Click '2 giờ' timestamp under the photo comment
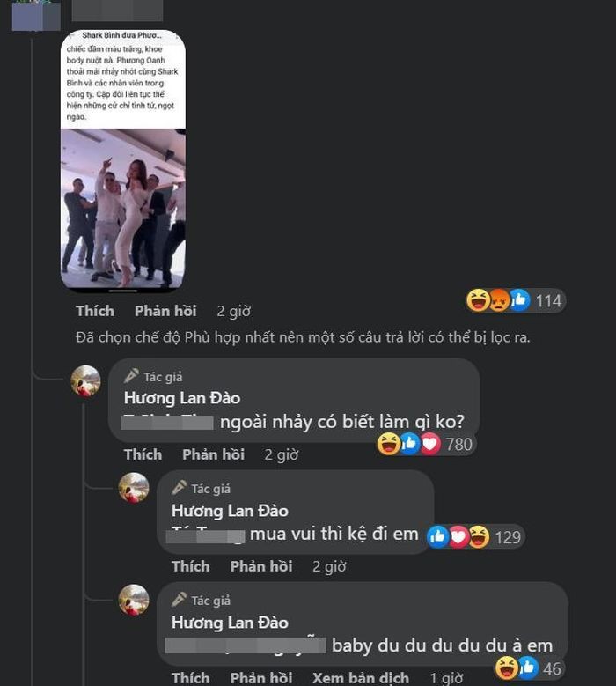The image size is (616, 686). click(233, 311)
